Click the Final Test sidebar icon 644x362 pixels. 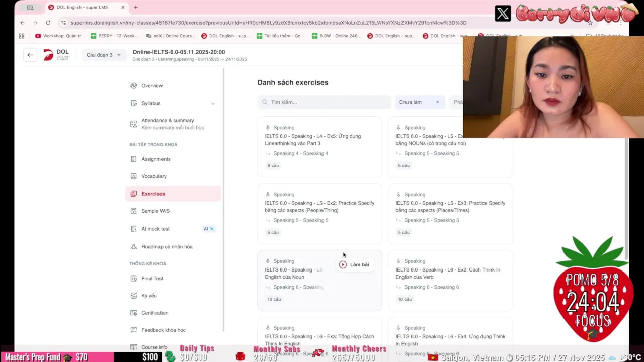tap(133, 279)
